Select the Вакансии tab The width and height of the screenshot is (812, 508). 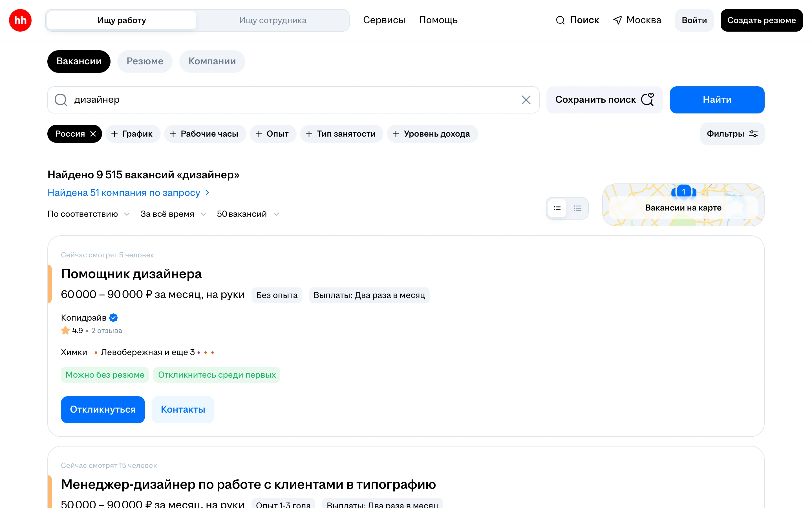79,61
